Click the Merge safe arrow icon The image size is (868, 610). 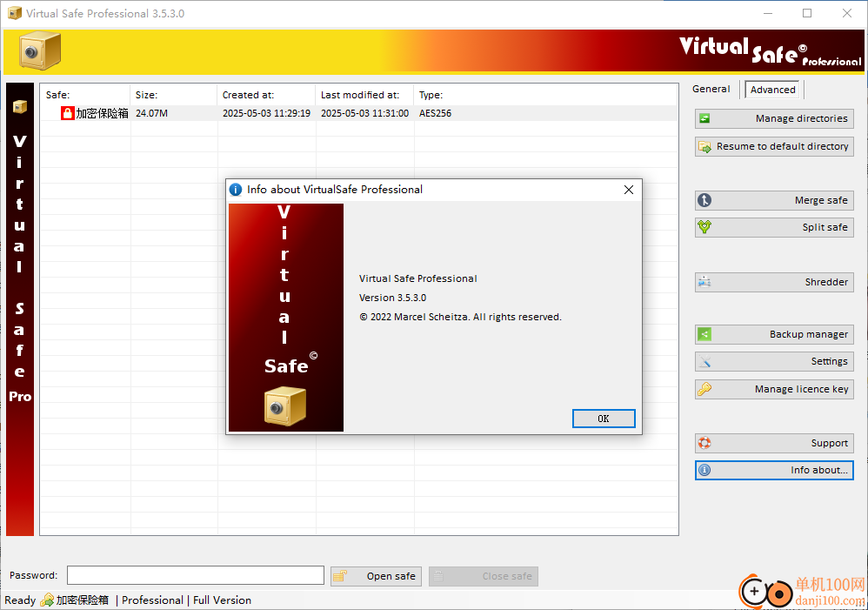click(704, 200)
